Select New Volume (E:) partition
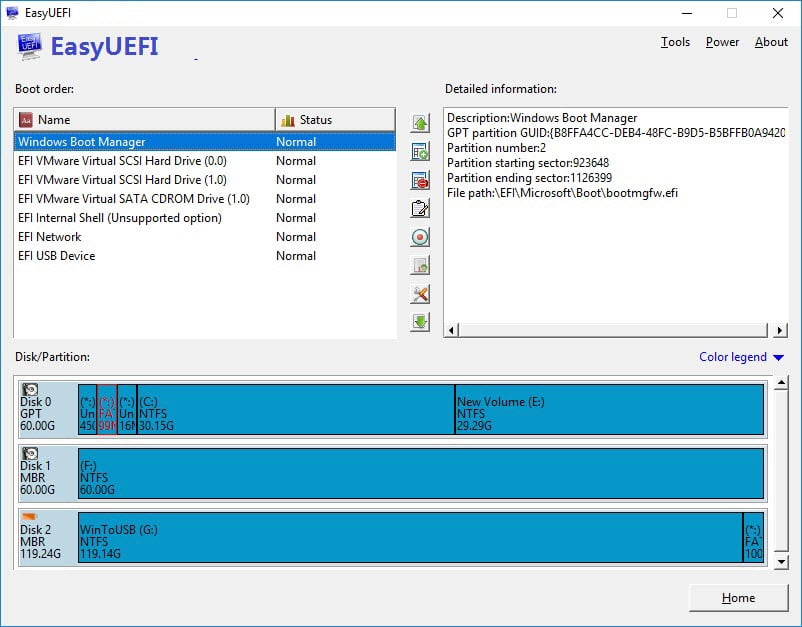This screenshot has width=802, height=627. 609,410
